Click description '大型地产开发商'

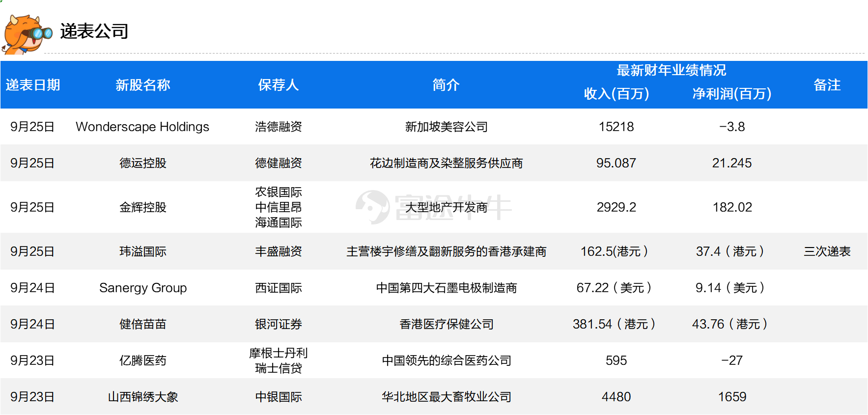(x=446, y=207)
